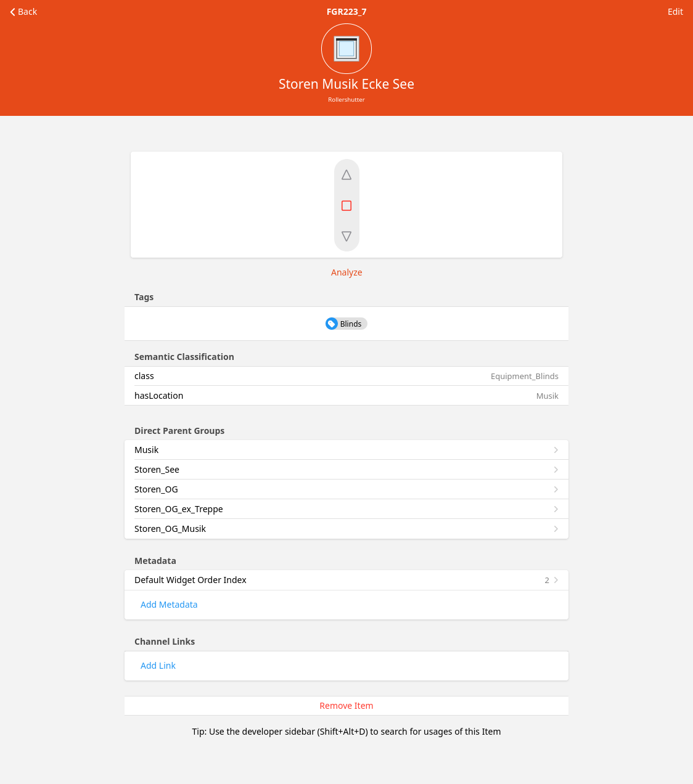Click the hasLocation Musik value
The height and width of the screenshot is (784, 693).
pos(547,396)
